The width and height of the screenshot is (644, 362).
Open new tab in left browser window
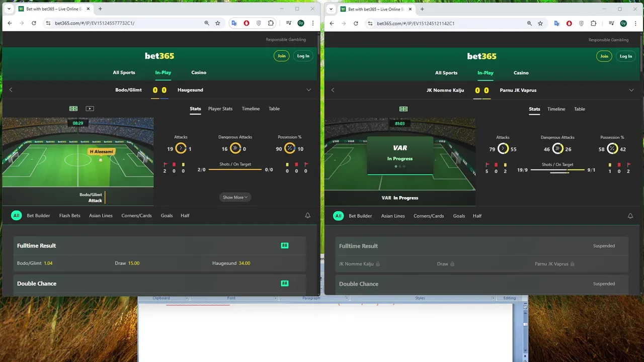pyautogui.click(x=100, y=9)
